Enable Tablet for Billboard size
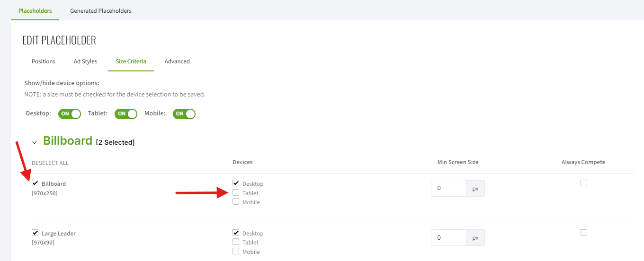Image resolution: width=644 pixels, height=261 pixels. 236,193
